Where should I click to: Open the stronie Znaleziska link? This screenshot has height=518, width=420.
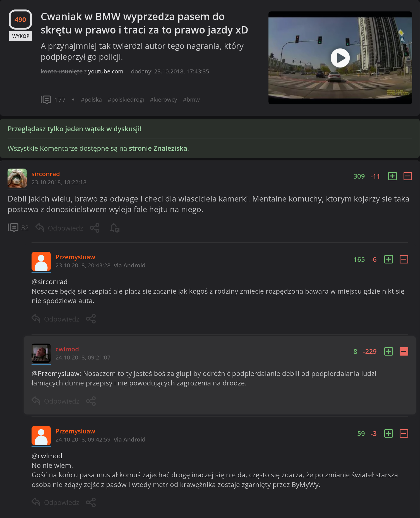click(x=158, y=148)
